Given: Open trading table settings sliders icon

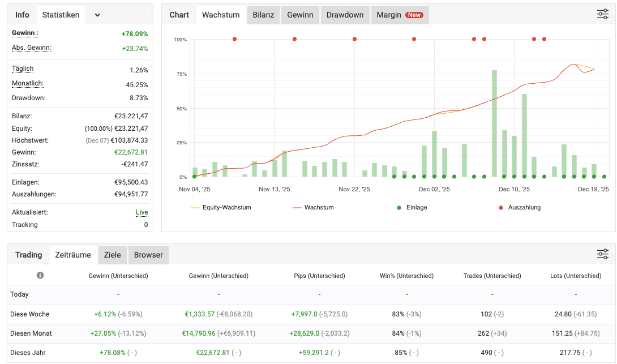Looking at the screenshot, I should (x=602, y=255).
